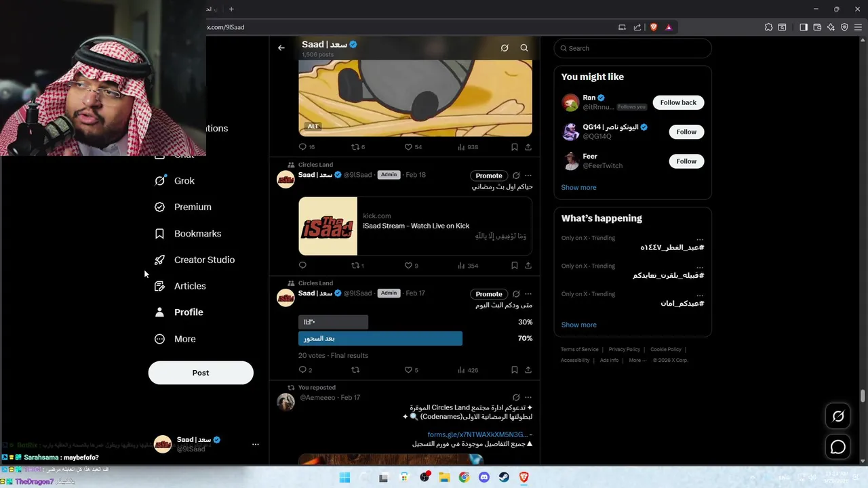Open Brave main hamburger menu
The width and height of the screenshot is (868, 488).
point(858,27)
